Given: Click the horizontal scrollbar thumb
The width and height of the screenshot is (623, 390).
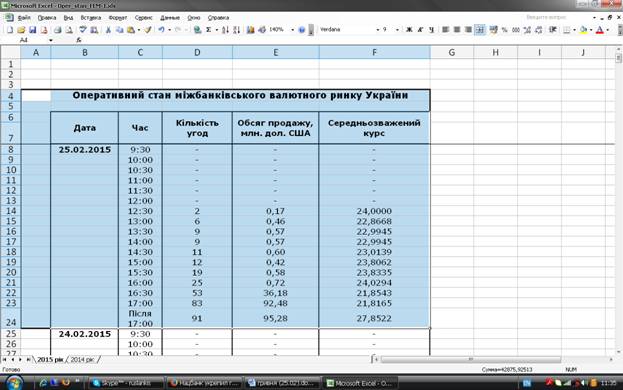Looking at the screenshot, I should [x=470, y=359].
